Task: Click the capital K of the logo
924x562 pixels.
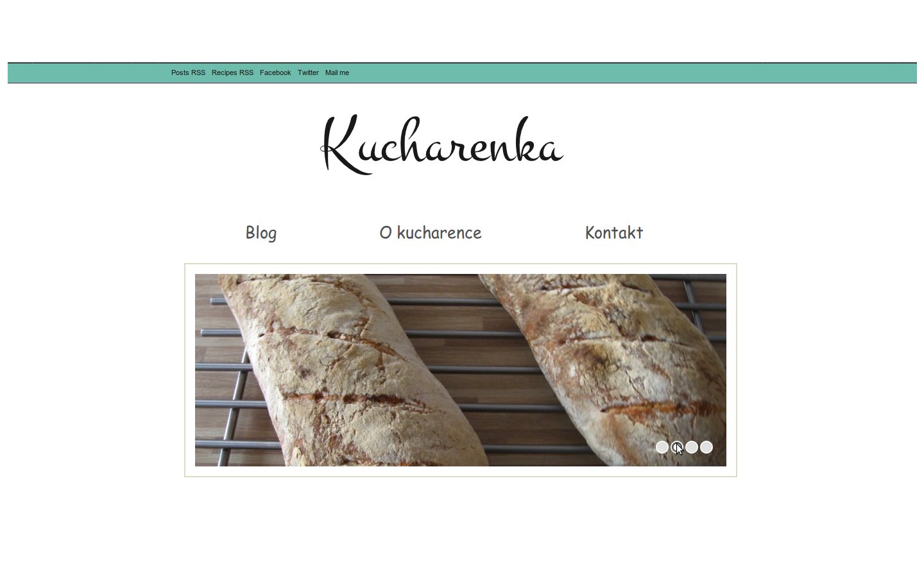Action: tap(346, 144)
